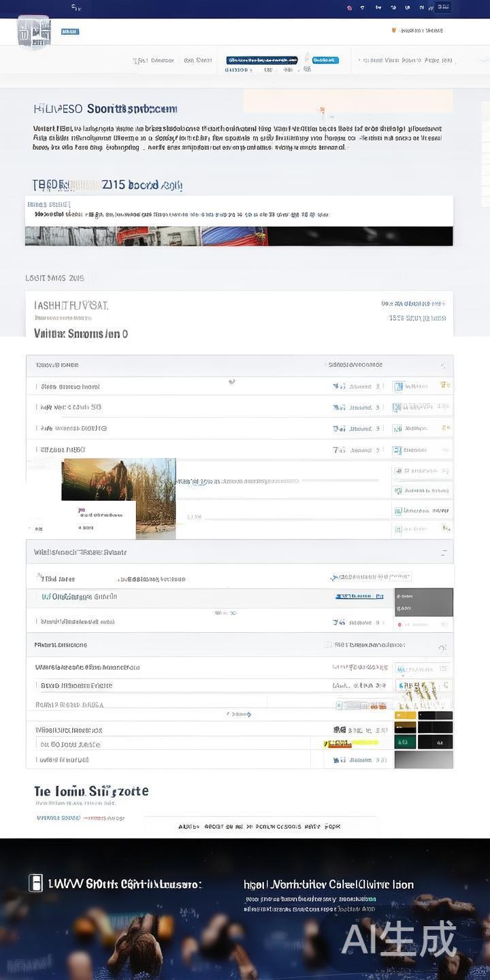
Task: Expand the third section header chevron
Action: (442, 647)
